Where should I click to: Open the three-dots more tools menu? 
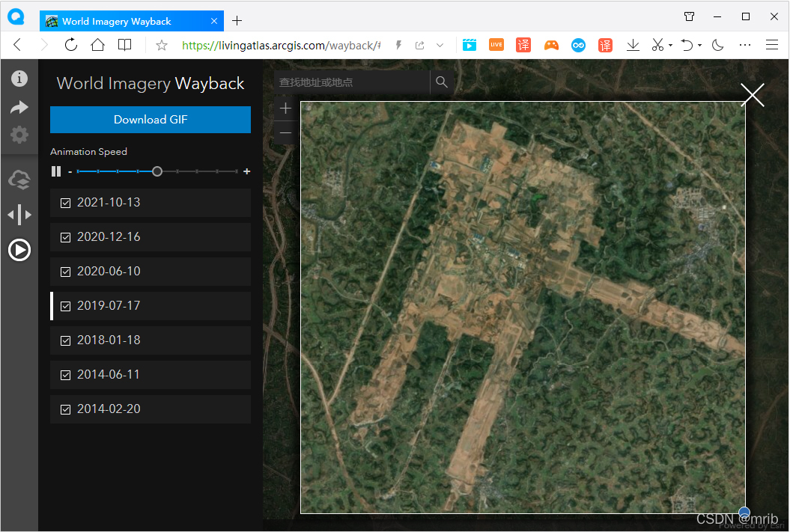[x=745, y=45]
